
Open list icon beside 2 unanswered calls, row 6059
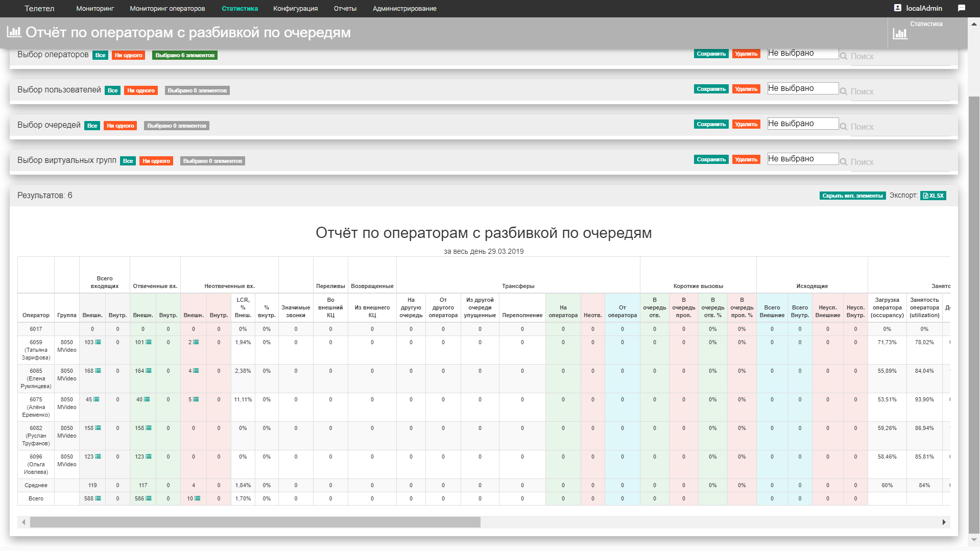pos(196,342)
